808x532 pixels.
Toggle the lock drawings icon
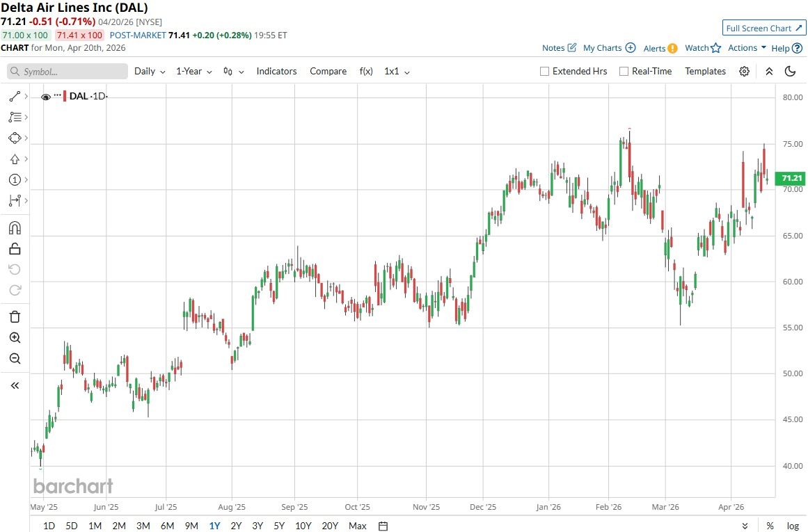(x=15, y=249)
